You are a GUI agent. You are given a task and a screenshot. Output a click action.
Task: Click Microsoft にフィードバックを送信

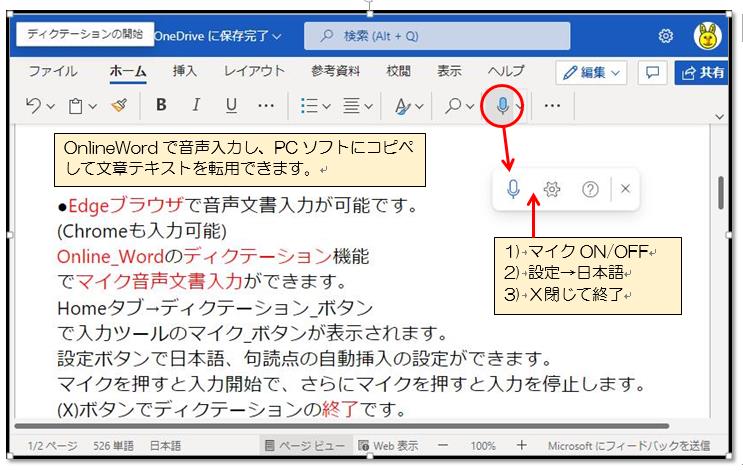tap(629, 446)
